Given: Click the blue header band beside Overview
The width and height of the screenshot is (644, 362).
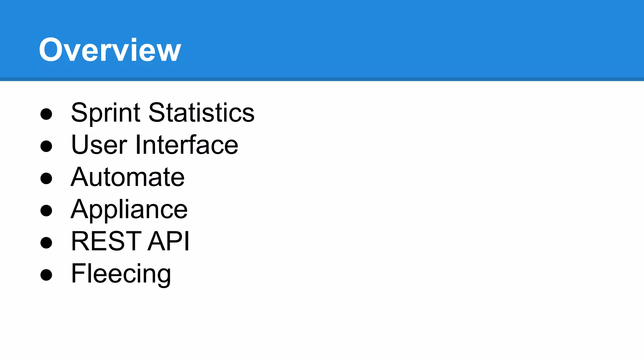Looking at the screenshot, I should point(409,38).
